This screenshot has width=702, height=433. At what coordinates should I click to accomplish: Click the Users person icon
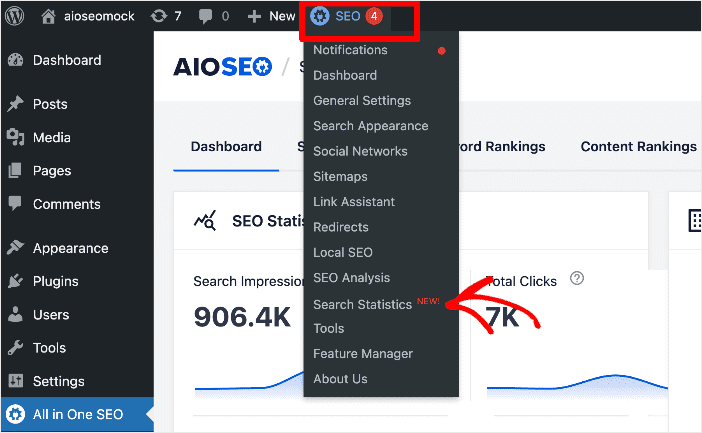click(x=15, y=314)
